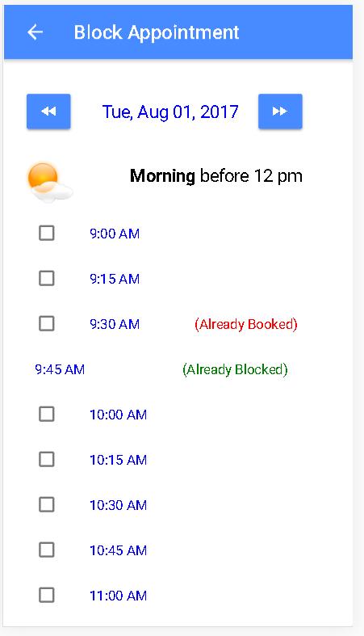364x636 pixels.
Task: Go back using the header arrow
Action: (x=36, y=32)
